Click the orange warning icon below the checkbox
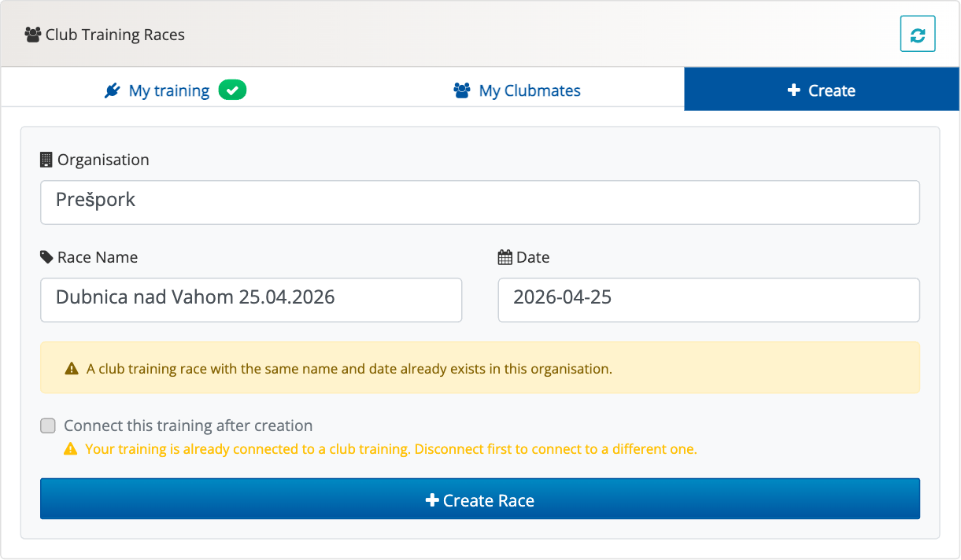The height and width of the screenshot is (560, 961). pos(71,450)
